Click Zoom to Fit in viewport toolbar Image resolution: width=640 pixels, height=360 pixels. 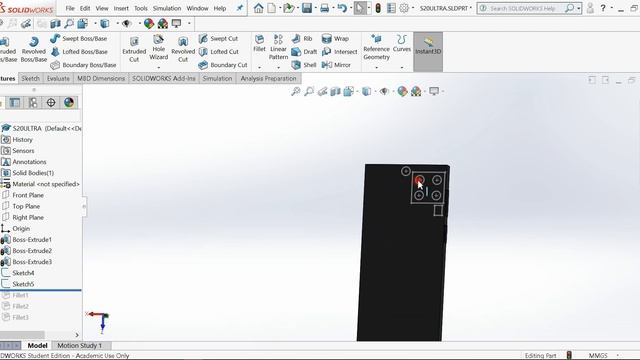[x=296, y=91]
